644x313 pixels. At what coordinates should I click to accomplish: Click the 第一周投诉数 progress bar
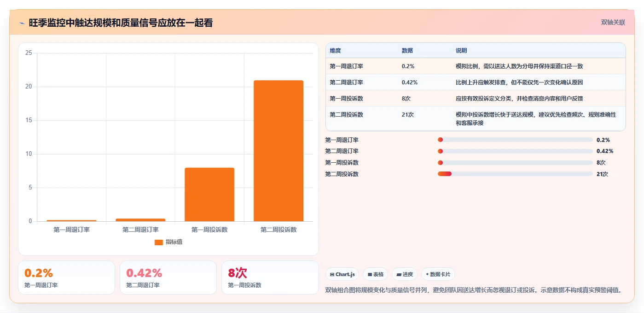coord(515,163)
